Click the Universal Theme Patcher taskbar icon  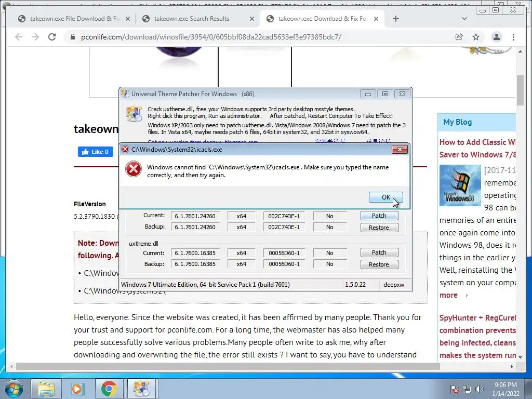point(141,389)
